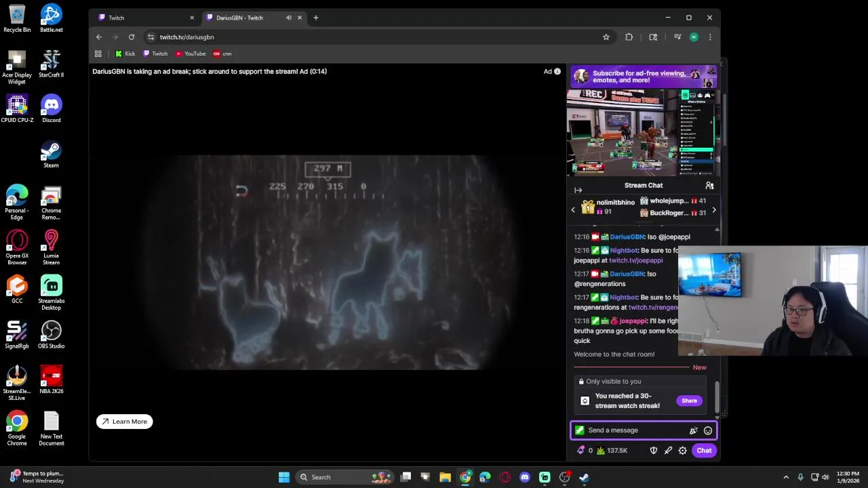Click the address bar showing twitch.tv/dariusgbn

(373, 37)
